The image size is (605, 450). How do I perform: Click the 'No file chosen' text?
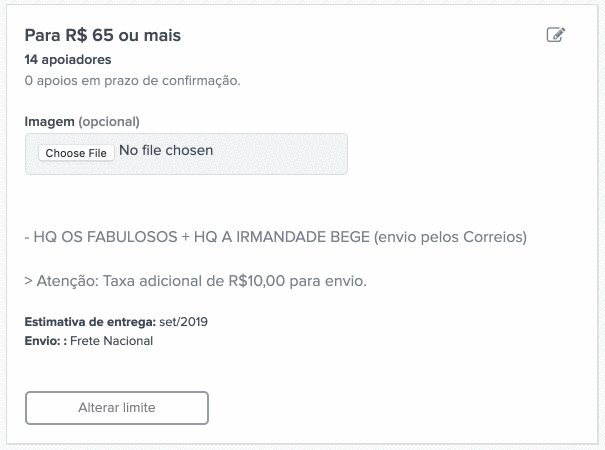pyautogui.click(x=166, y=151)
